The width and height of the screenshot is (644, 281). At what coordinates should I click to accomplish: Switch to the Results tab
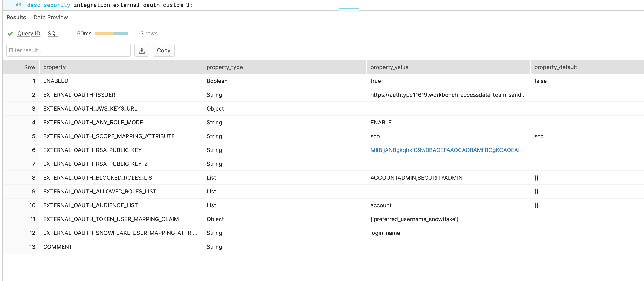point(16,18)
